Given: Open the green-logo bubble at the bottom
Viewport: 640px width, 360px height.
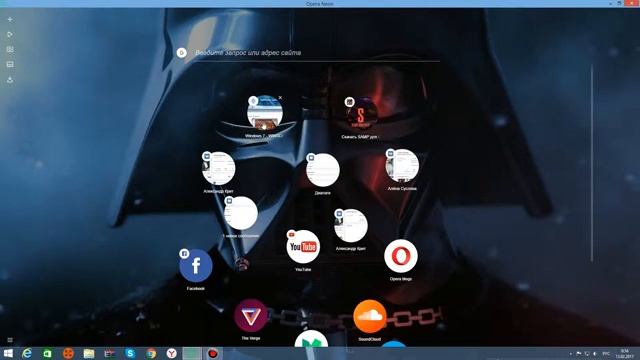Looking at the screenshot, I should (x=311, y=339).
